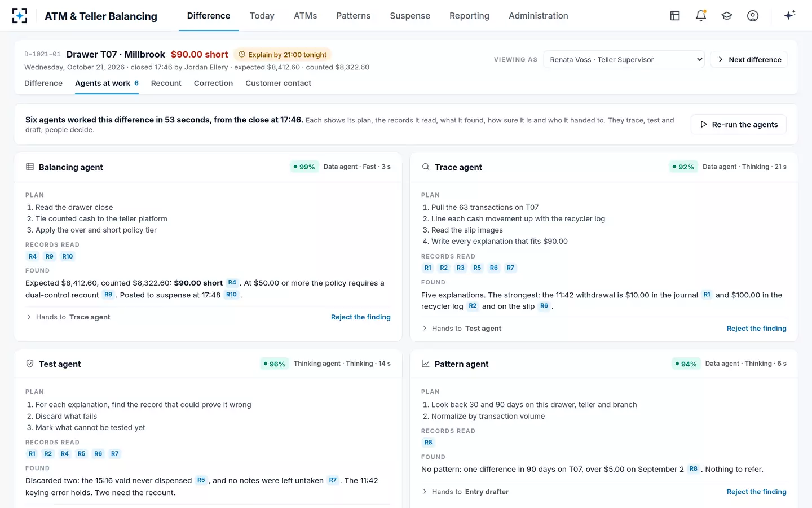Open the AI sparkle assistant icon
The width and height of the screenshot is (812, 508).
point(789,15)
